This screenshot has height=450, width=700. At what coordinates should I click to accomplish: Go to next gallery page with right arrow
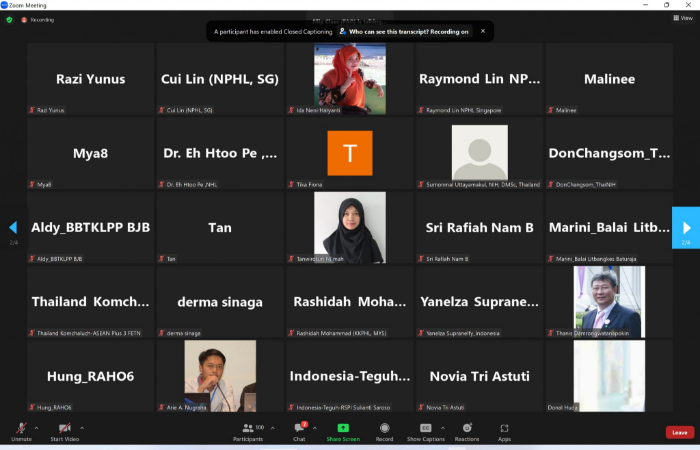pos(685,227)
